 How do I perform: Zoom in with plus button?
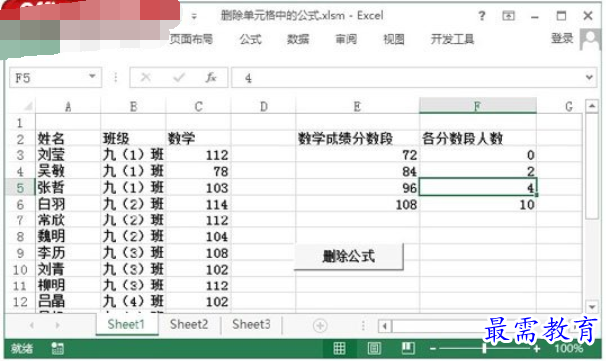(x=536, y=349)
